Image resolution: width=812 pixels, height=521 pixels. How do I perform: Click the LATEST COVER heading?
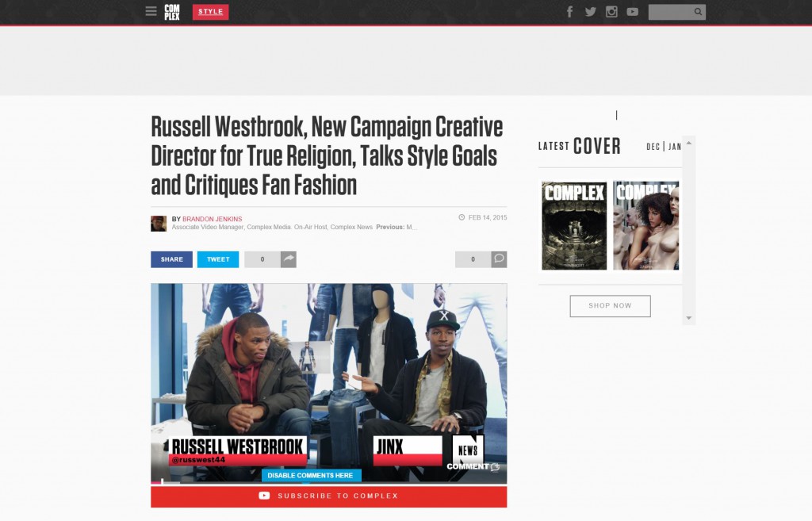[x=580, y=146]
